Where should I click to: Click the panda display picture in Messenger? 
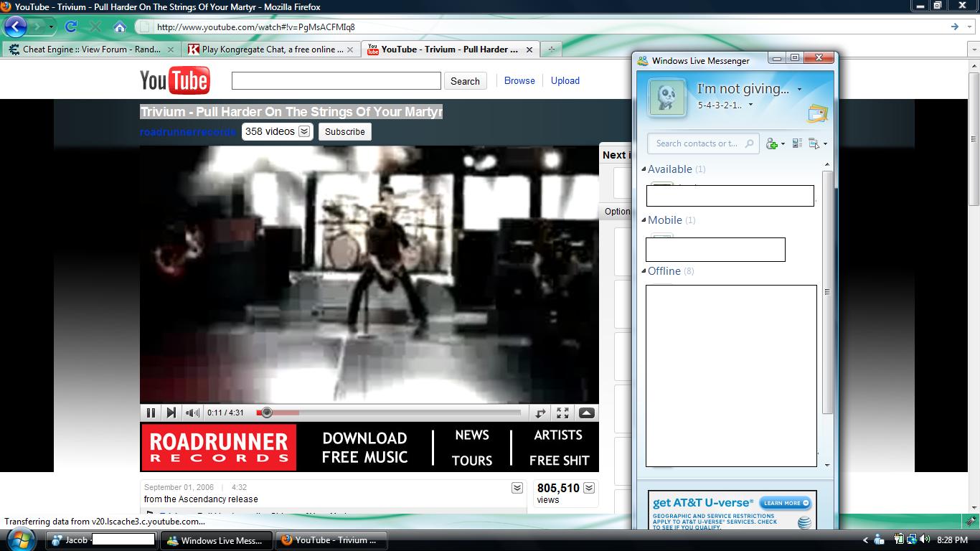[x=667, y=98]
